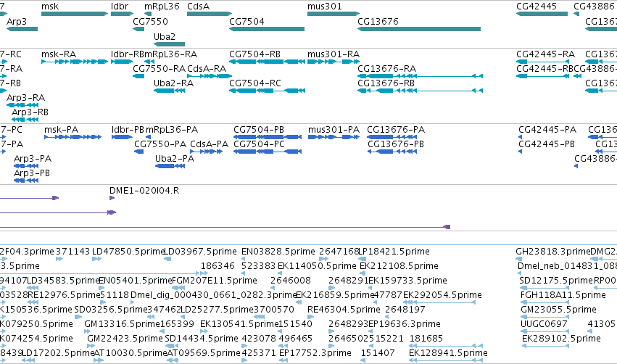Viewport: 617px width, 364px height.
Task: Select the mus301-RA transcript
Action: point(333,62)
